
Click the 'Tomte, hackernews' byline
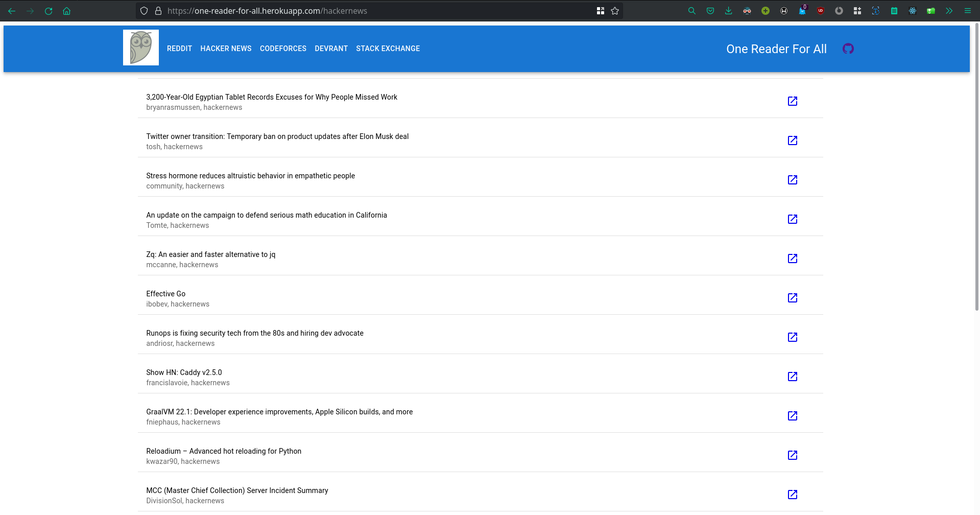click(178, 225)
